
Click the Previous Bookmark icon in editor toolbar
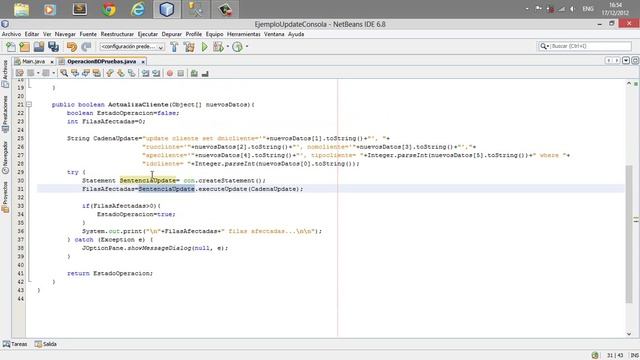(x=110, y=73)
